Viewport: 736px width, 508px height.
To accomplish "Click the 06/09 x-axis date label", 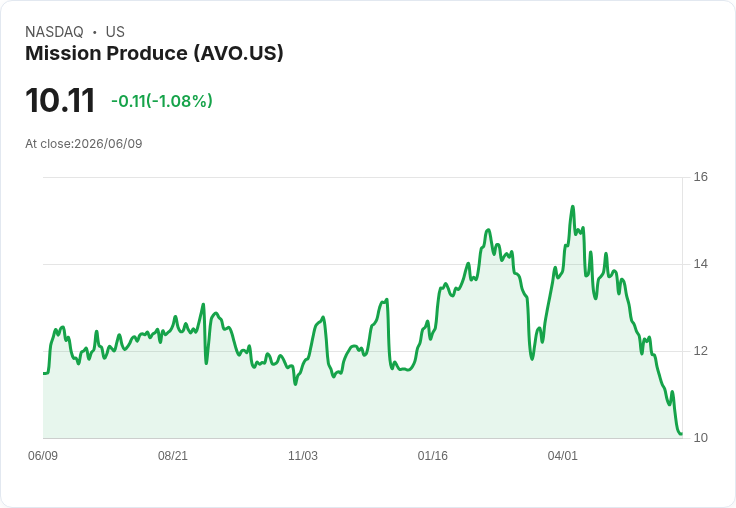I will tap(43, 455).
